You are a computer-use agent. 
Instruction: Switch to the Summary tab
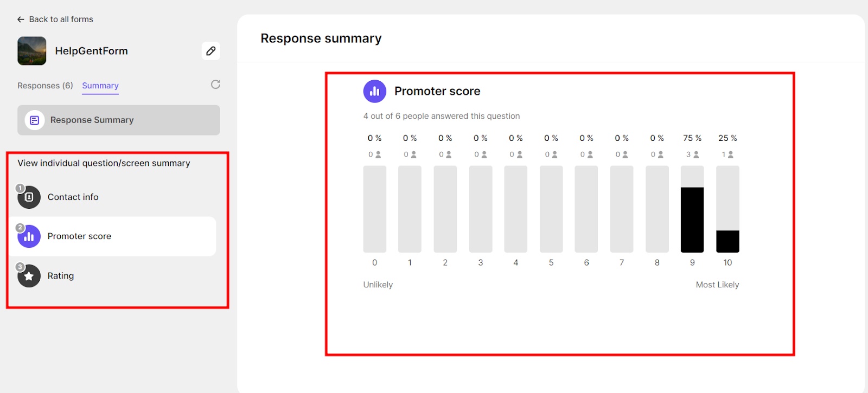click(x=100, y=86)
